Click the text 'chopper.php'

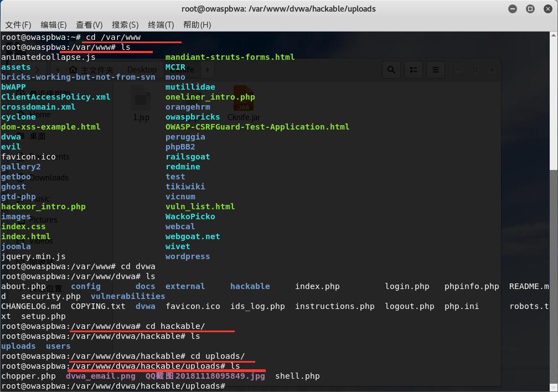(x=28, y=376)
